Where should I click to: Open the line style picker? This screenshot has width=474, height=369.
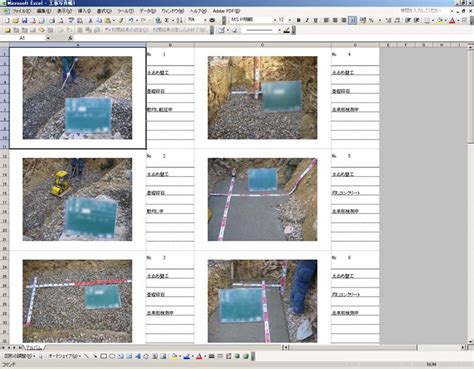pyautogui.click(x=211, y=356)
